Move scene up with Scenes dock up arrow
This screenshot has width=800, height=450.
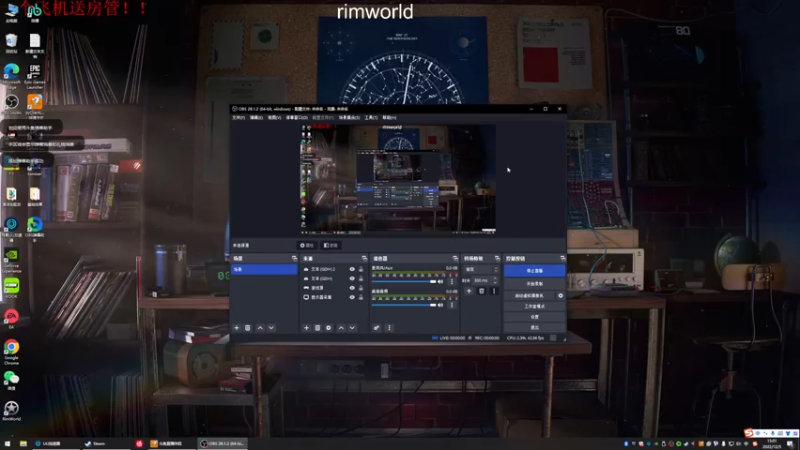pos(260,328)
